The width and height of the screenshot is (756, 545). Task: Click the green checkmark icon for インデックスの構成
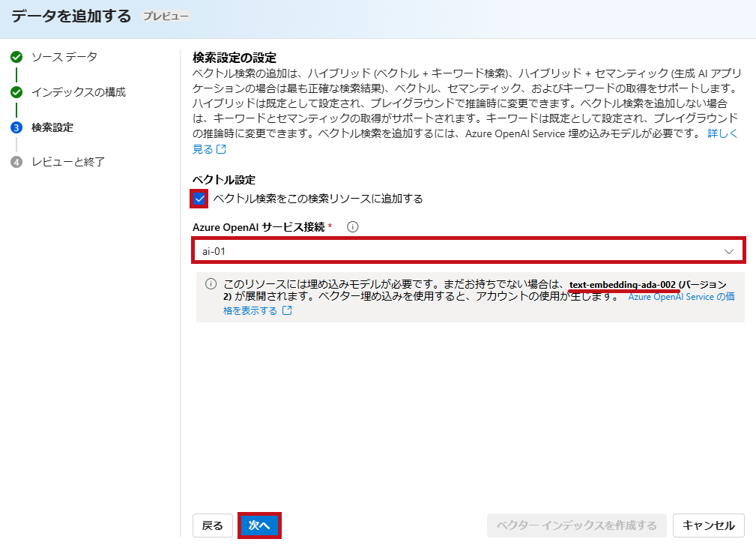(16, 92)
